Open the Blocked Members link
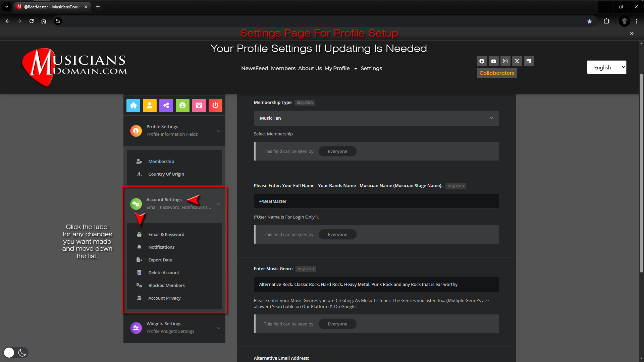The image size is (644, 362). [x=166, y=285]
